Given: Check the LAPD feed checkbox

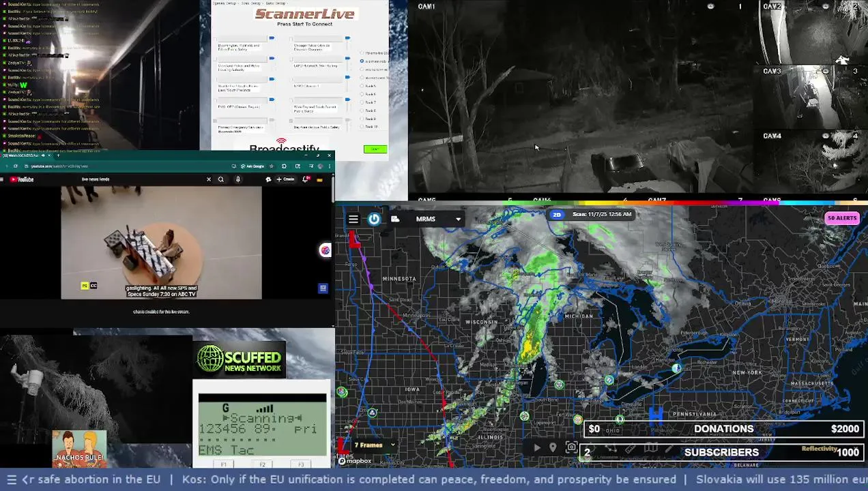Looking at the screenshot, I should click(x=291, y=59).
